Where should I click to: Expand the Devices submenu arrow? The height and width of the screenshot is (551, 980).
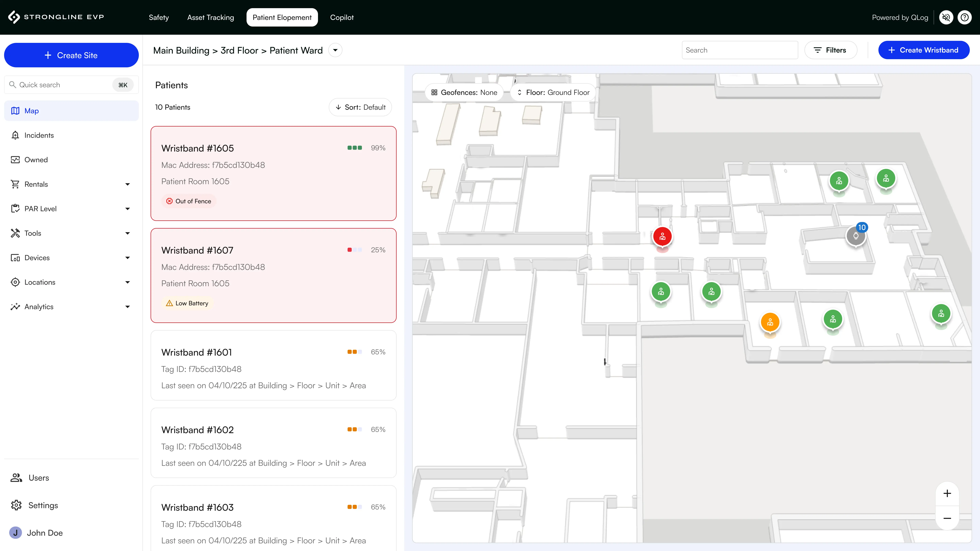point(127,258)
